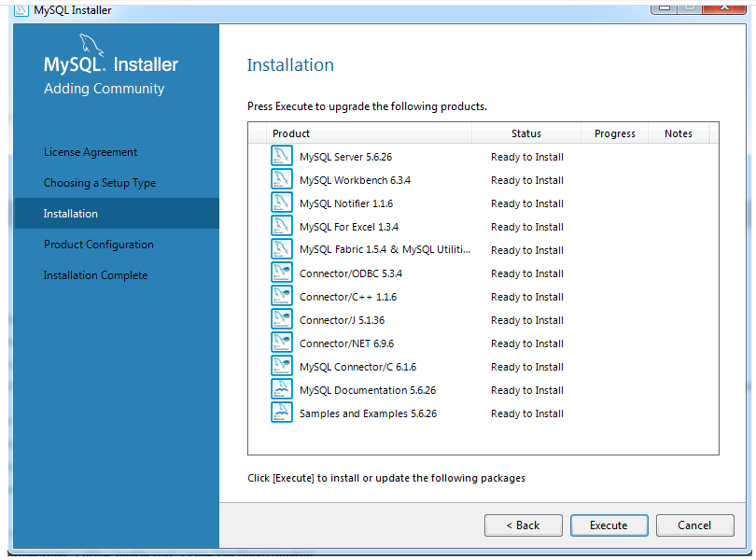
Task: Click the Progress column header
Action: [615, 133]
